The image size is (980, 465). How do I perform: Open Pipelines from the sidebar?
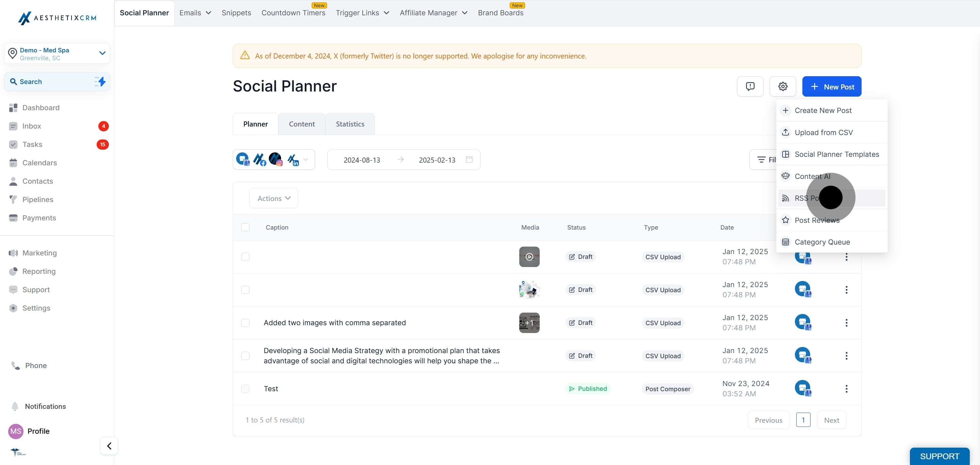[x=38, y=199]
